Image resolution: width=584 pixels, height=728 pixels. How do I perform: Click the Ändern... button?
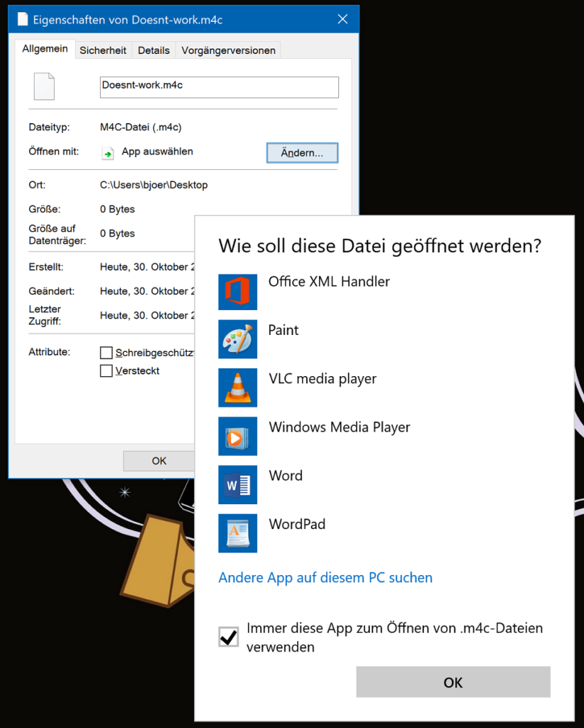302,153
